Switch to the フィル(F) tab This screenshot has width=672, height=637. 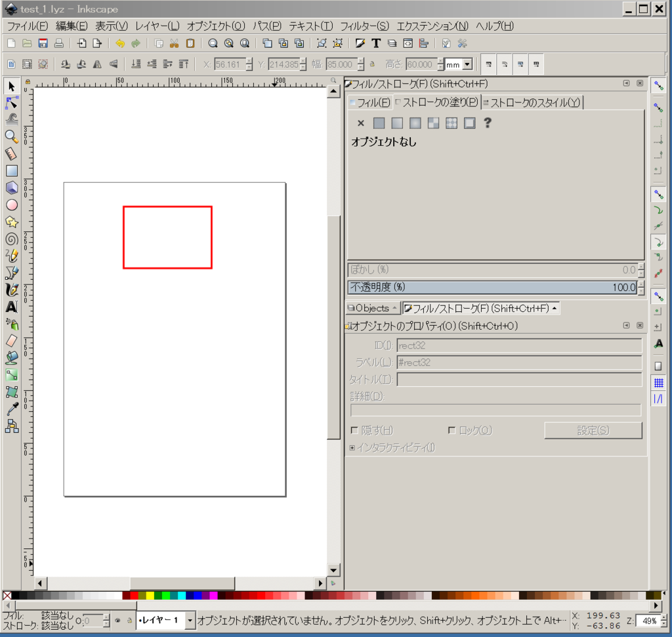click(369, 102)
